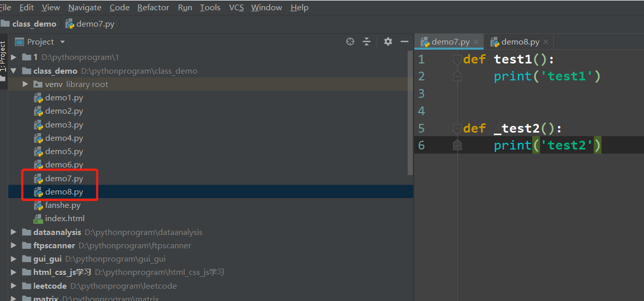This screenshot has width=644, height=301.
Task: Fold the test1 function at line 1
Action: [x=457, y=59]
